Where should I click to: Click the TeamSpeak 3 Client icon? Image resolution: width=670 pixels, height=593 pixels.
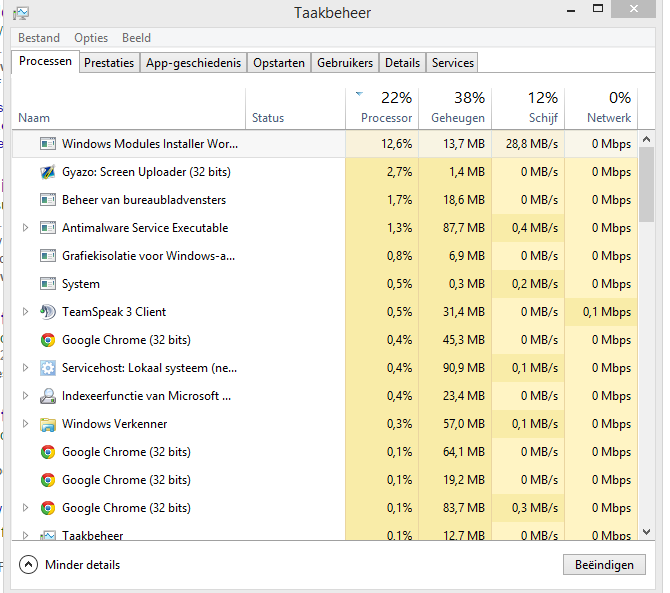point(48,312)
